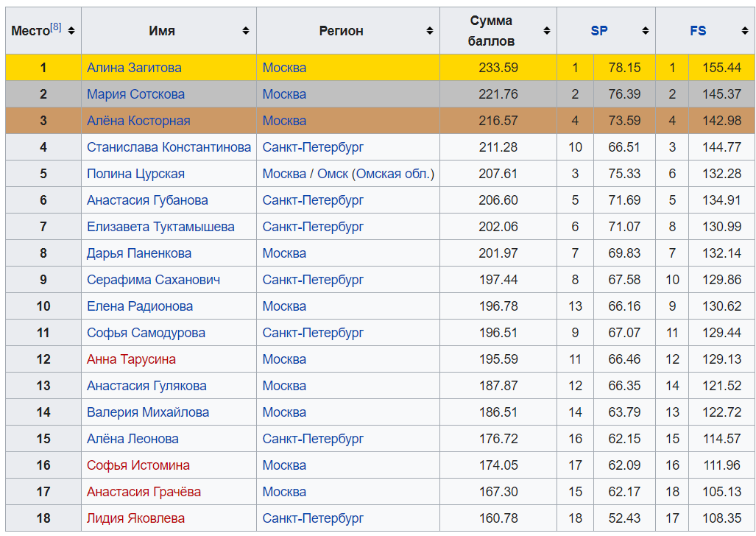Viewport: 756px width, 536px height.
Task: Click sort arrows beside FS header
Action: (744, 31)
